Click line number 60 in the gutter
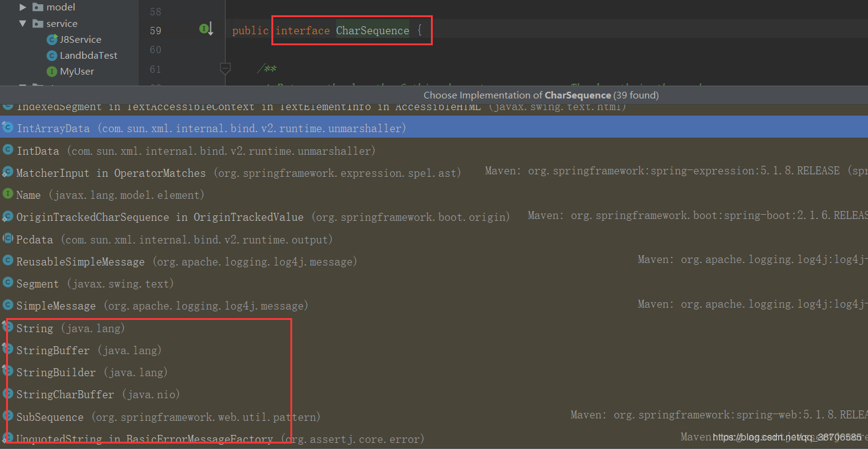This screenshot has height=449, width=868. click(155, 50)
